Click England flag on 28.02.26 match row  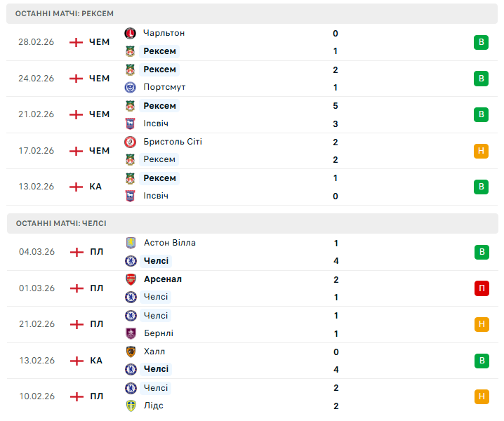click(76, 42)
